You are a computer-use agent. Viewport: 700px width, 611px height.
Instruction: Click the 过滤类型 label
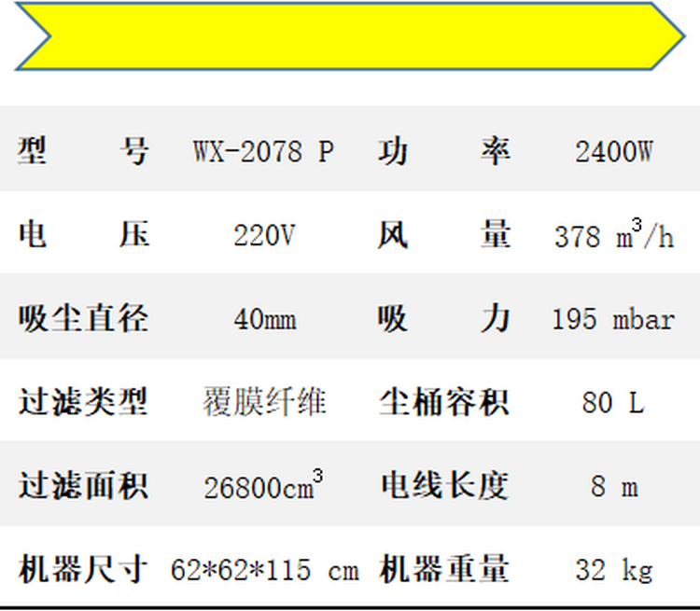83,401
